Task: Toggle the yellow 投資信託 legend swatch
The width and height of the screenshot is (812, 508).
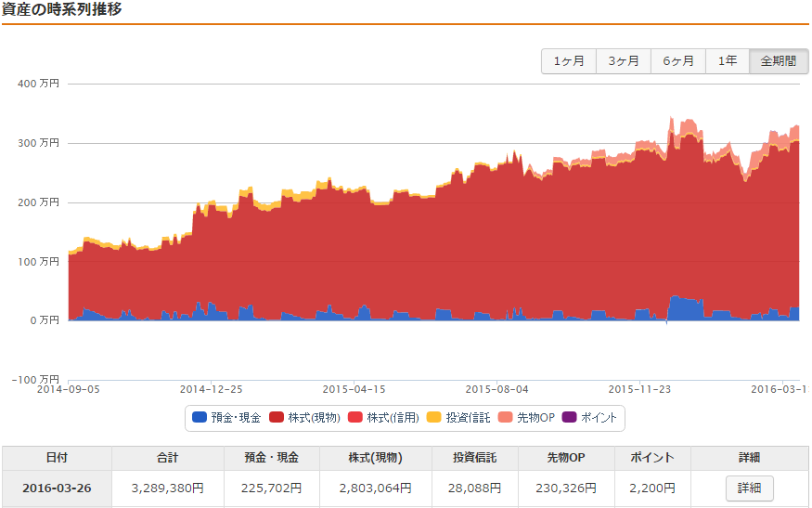Action: point(434,417)
